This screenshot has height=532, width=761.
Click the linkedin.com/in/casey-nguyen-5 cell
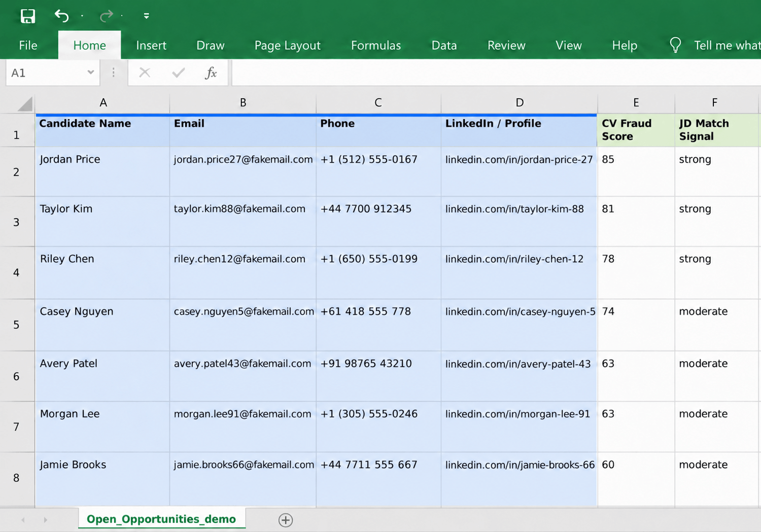tap(520, 325)
